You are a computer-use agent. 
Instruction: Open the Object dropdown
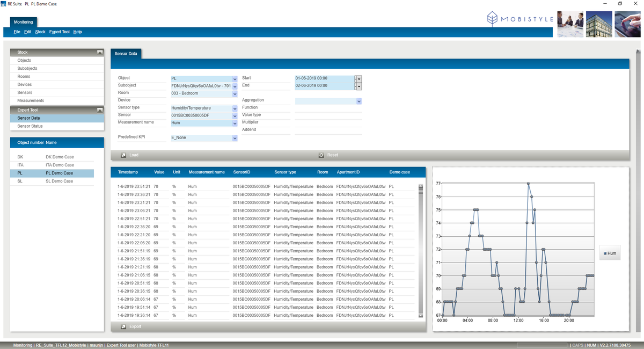coord(235,79)
